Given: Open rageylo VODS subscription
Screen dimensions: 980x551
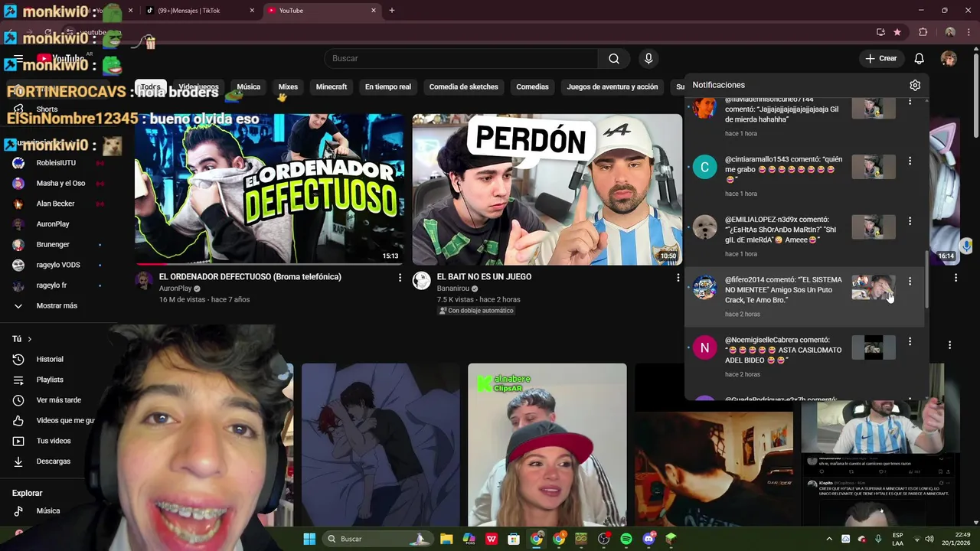Looking at the screenshot, I should pyautogui.click(x=58, y=265).
